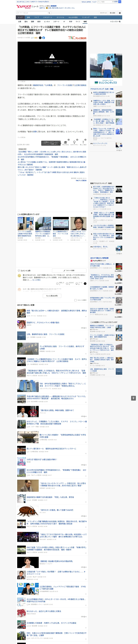
Task: Open トピックス一覧
Action: (115, 21)
